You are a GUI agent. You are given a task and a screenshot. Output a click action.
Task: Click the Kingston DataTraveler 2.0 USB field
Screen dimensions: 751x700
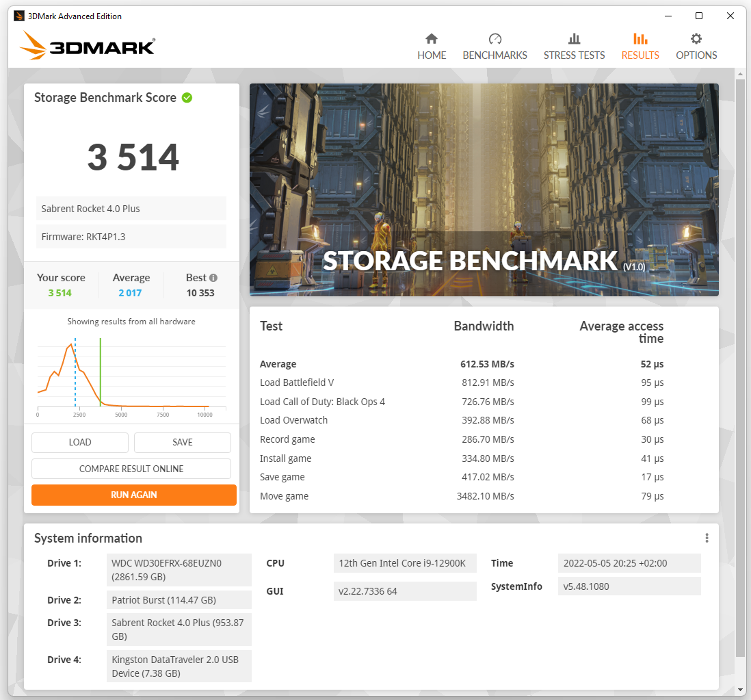(x=179, y=666)
